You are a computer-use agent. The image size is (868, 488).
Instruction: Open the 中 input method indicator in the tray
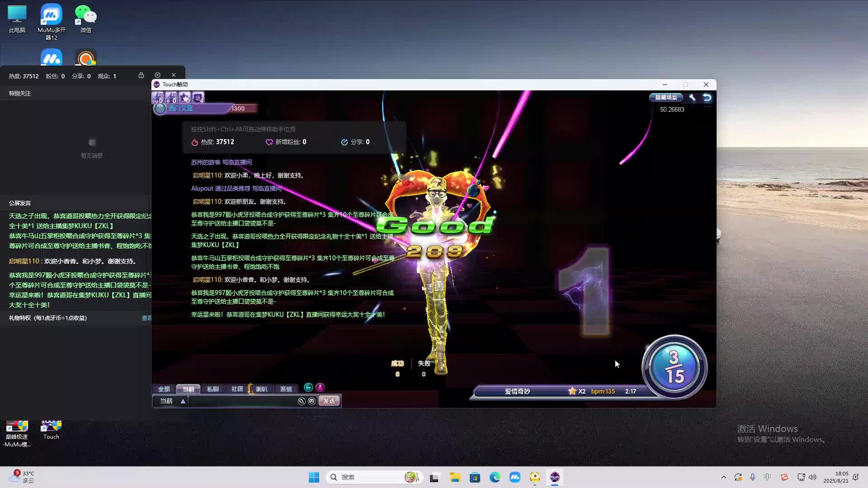tap(767, 477)
